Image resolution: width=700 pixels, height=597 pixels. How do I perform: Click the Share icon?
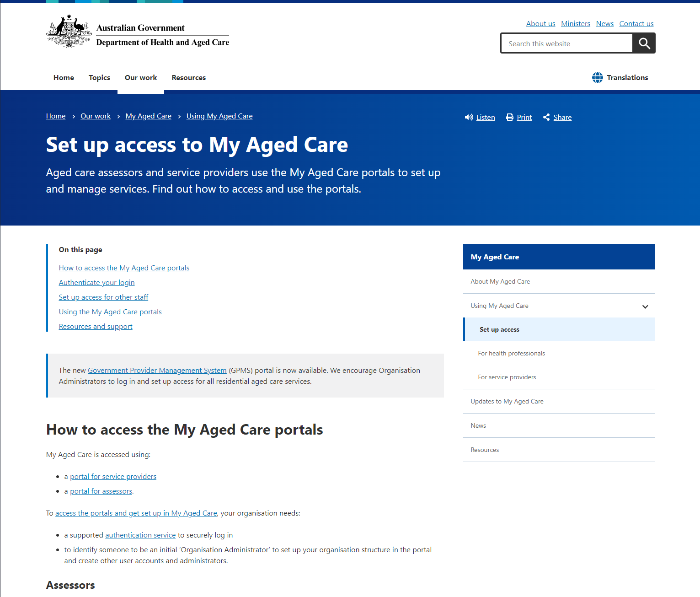[x=546, y=118]
